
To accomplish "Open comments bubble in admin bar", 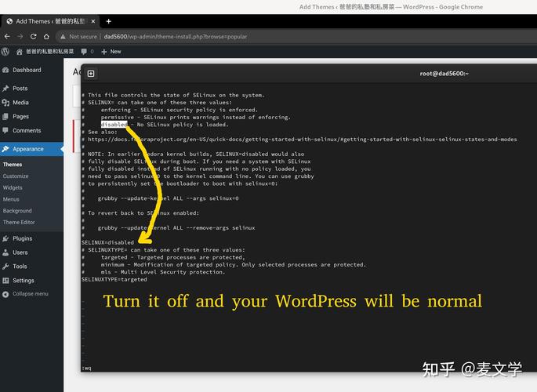I will [x=84, y=52].
